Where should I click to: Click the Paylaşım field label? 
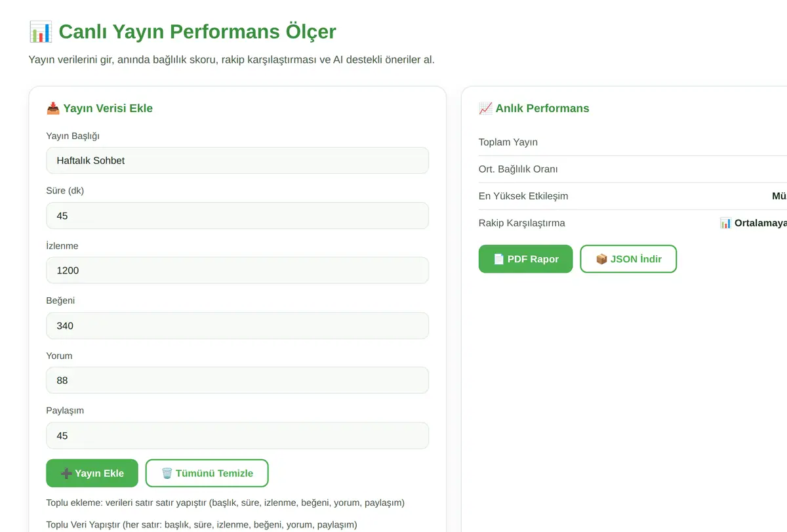click(65, 411)
